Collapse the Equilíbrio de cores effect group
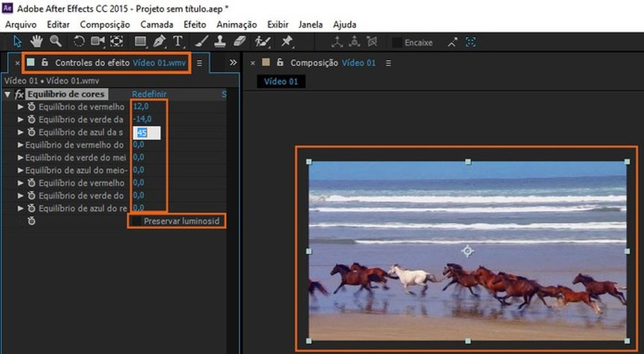Screen dimensions: 644x354 tap(7, 94)
